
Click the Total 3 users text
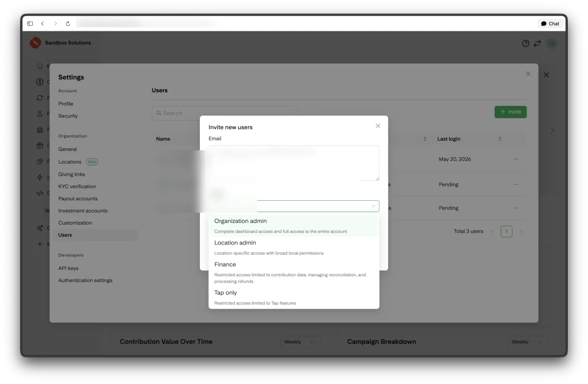point(468,231)
